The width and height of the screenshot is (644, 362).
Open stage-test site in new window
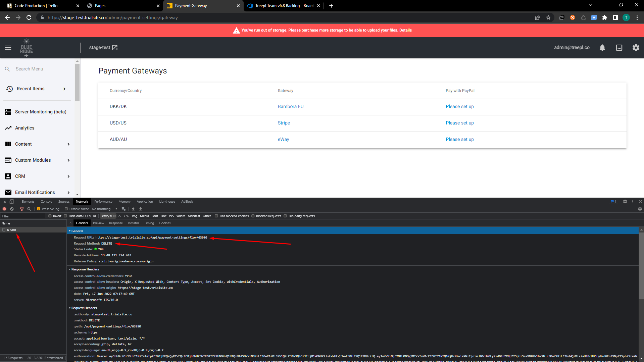click(x=115, y=48)
